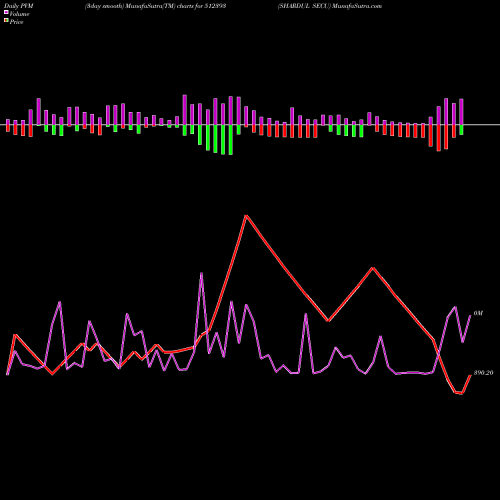Click the SHARDUL SECU MunafaSutra.com text

pyautogui.click(x=330, y=6)
